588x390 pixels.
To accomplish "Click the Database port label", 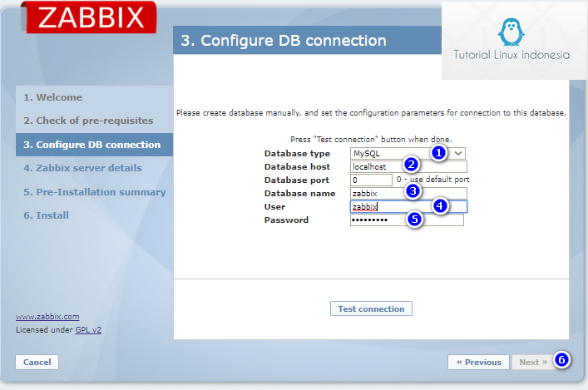I will click(297, 180).
